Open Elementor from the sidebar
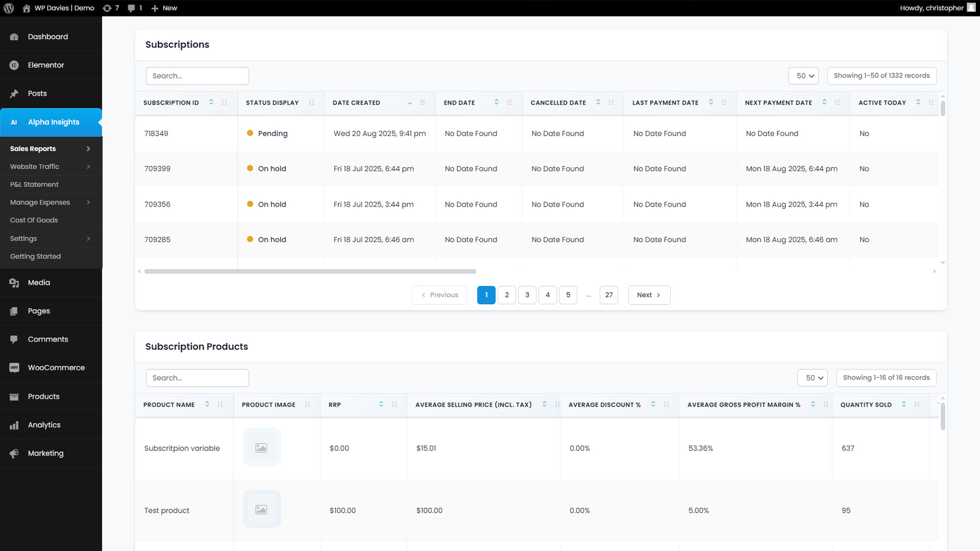This screenshot has height=551, width=980. 46,65
